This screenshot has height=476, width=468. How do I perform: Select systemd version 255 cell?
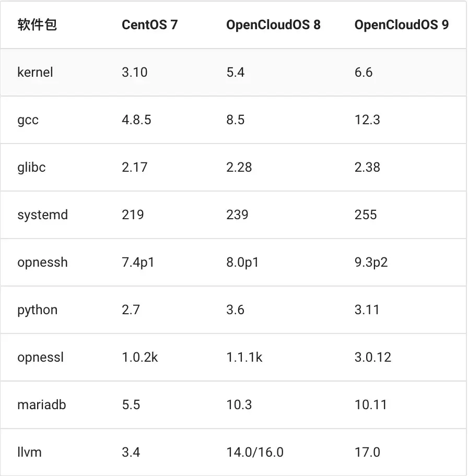coord(366,215)
